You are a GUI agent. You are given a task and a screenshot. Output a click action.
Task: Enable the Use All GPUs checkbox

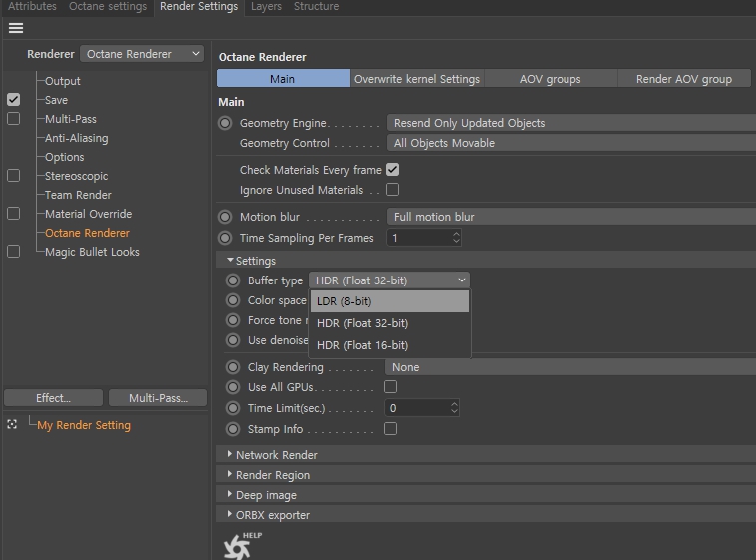[x=391, y=386]
